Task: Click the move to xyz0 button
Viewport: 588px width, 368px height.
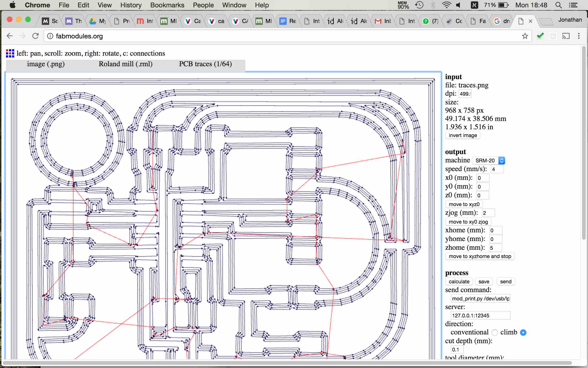Action: (464, 204)
